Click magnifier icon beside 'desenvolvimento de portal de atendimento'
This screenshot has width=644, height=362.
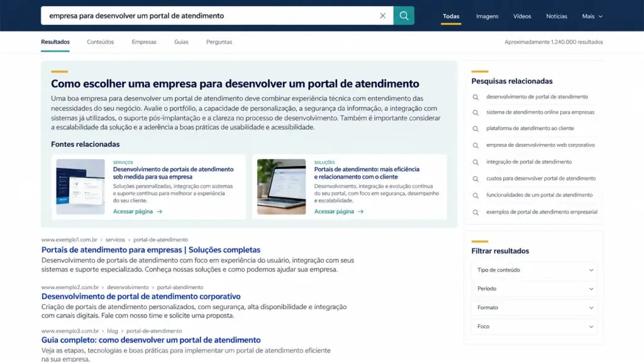click(475, 97)
